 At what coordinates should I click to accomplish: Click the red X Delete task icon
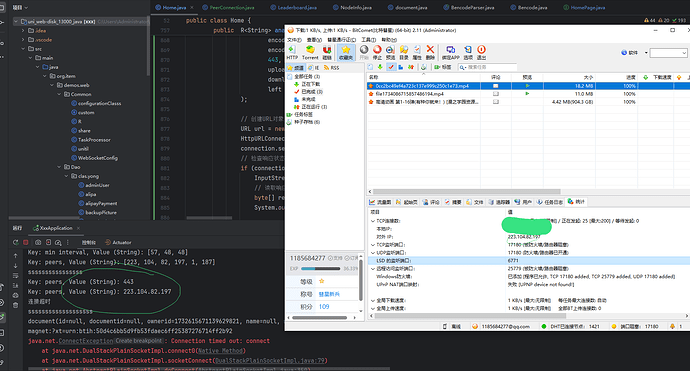(x=430, y=52)
